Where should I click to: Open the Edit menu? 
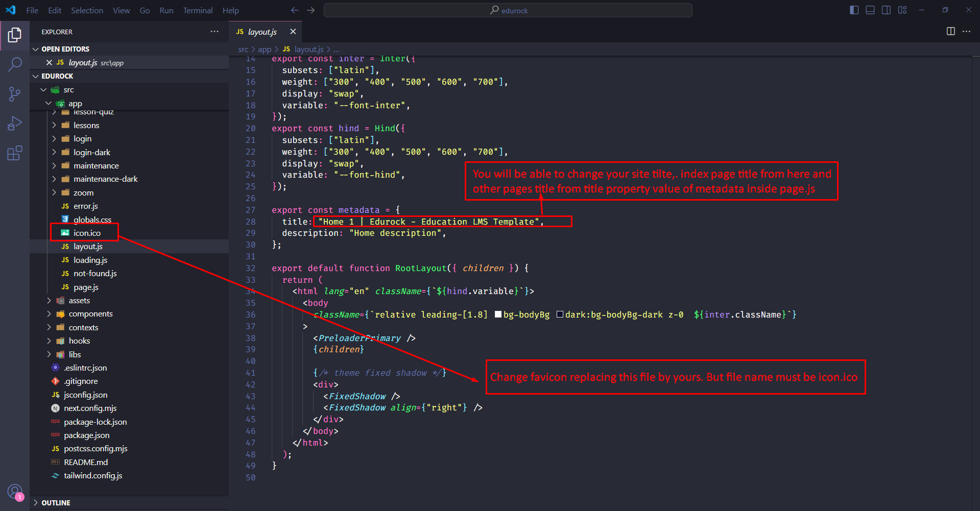pyautogui.click(x=55, y=10)
